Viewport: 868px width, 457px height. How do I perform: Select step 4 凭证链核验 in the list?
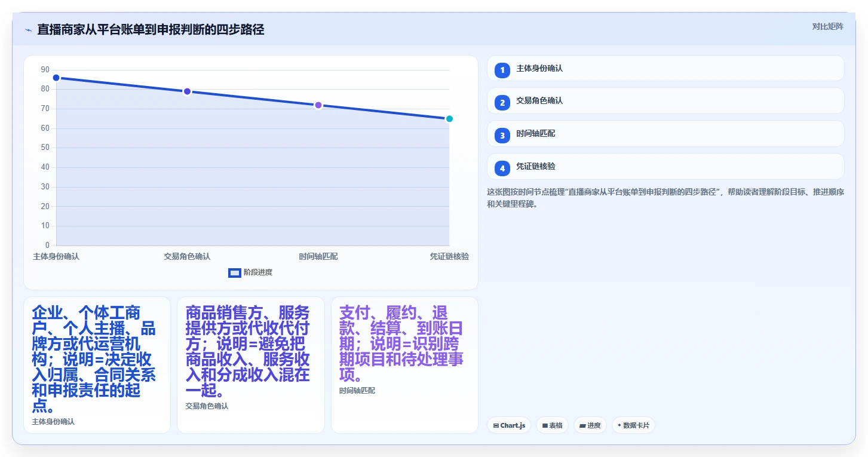pyautogui.click(x=665, y=167)
